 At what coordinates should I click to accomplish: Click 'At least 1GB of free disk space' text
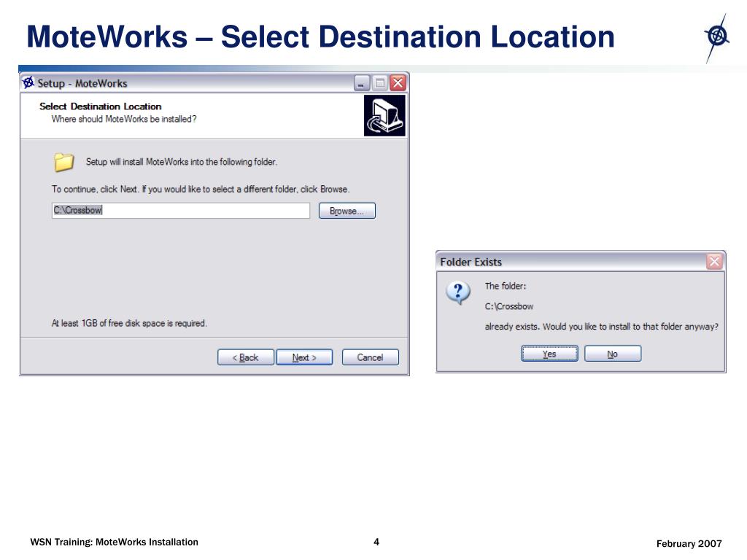(x=129, y=323)
